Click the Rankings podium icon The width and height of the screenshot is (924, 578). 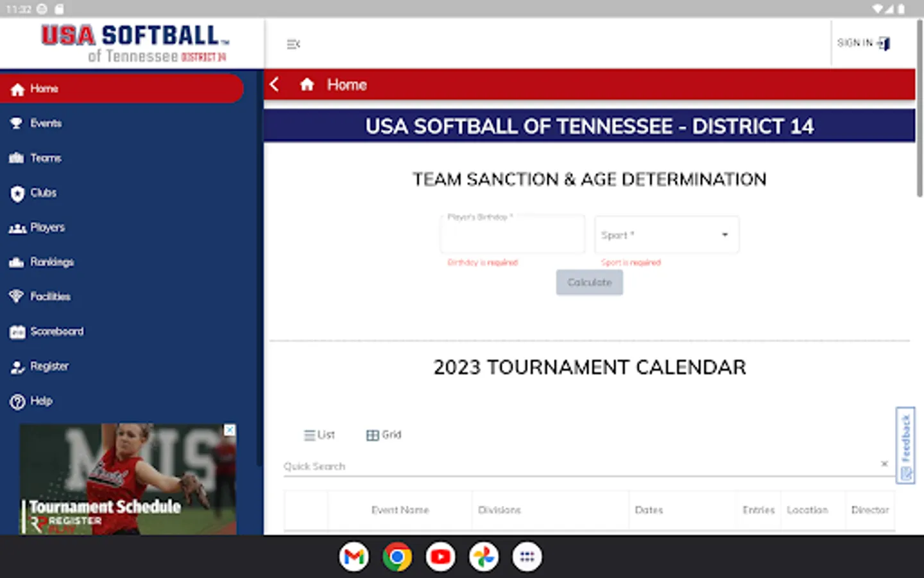pos(17,262)
